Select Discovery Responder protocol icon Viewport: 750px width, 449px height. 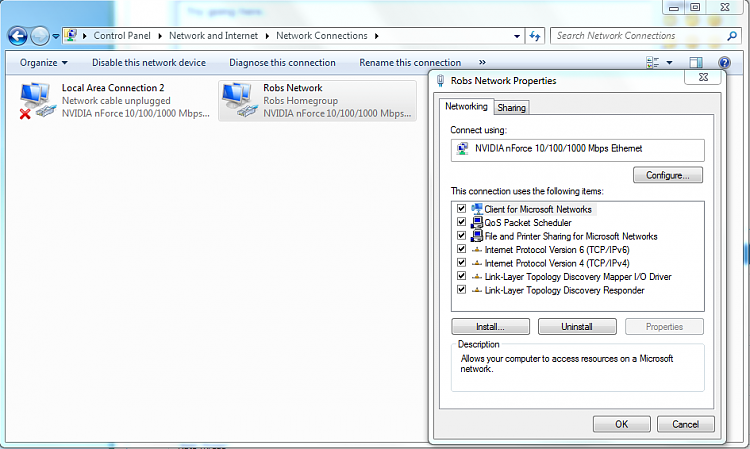pyautogui.click(x=476, y=290)
